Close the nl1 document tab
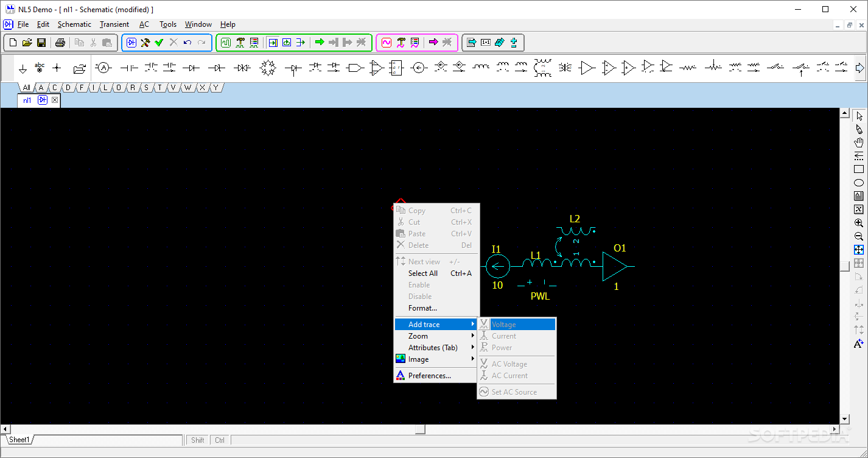This screenshot has width=868, height=458. coord(55,100)
